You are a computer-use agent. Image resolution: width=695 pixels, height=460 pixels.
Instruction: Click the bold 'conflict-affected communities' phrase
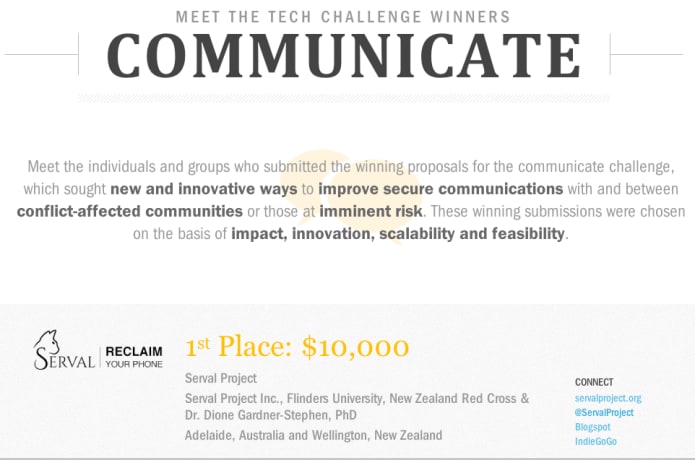[130, 212]
